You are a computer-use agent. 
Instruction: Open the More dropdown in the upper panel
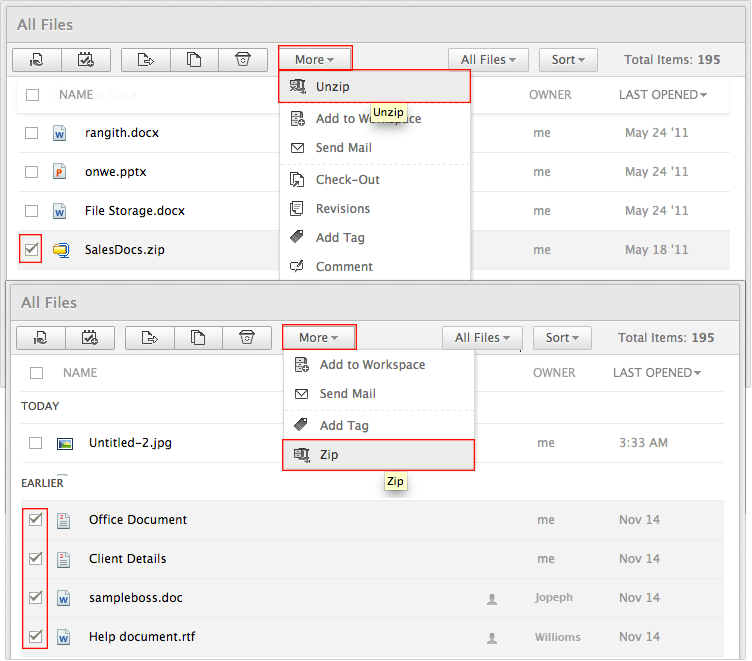point(315,60)
